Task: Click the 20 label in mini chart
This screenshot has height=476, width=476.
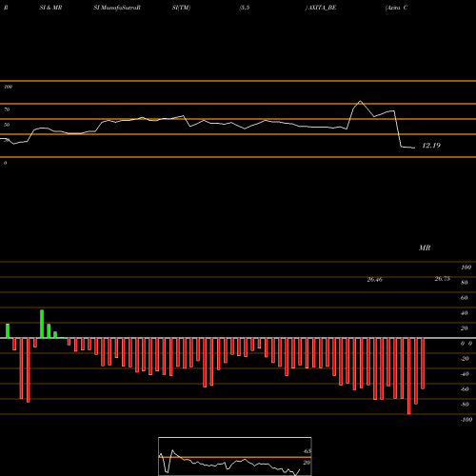Action: pyautogui.click(x=307, y=463)
